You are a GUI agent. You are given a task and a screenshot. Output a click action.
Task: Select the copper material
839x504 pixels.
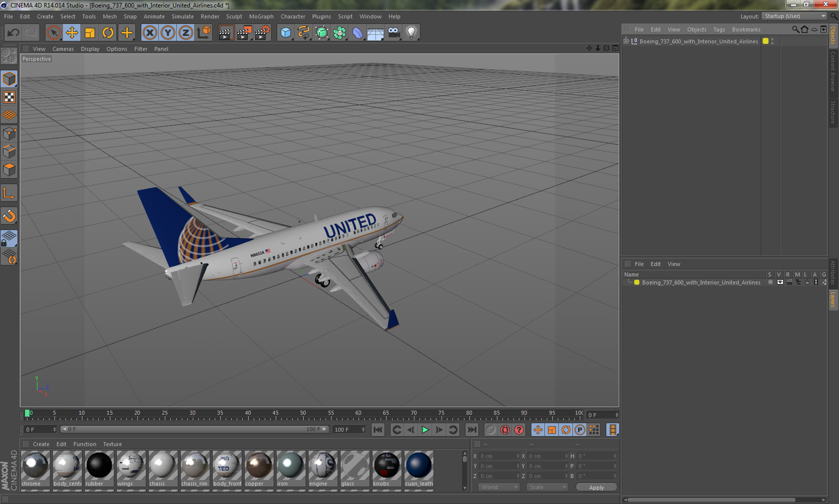tap(259, 469)
